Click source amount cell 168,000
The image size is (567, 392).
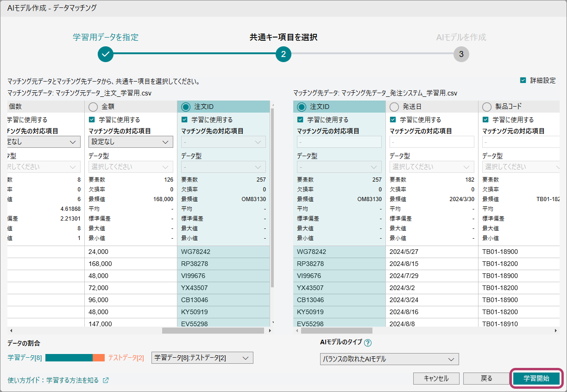[131, 264]
